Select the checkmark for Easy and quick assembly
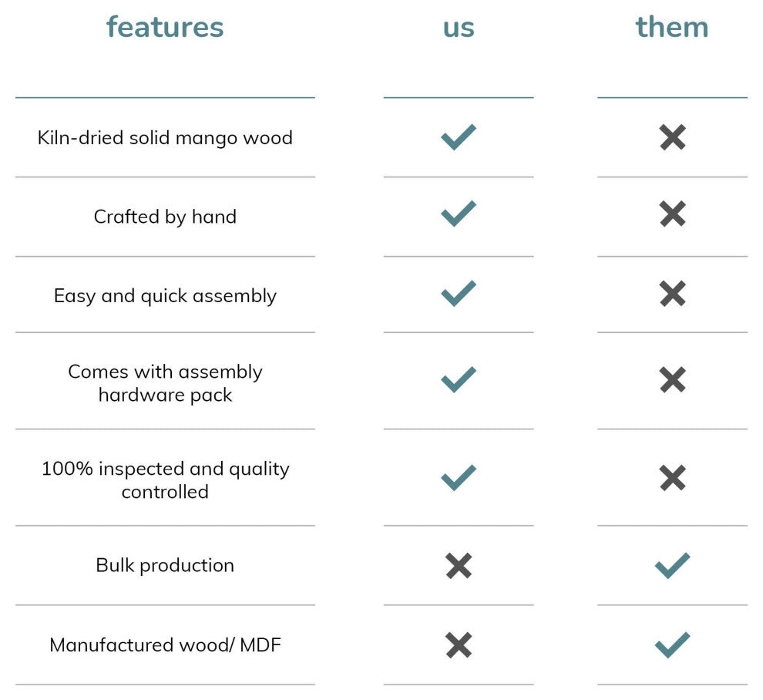763x700 pixels. (459, 293)
